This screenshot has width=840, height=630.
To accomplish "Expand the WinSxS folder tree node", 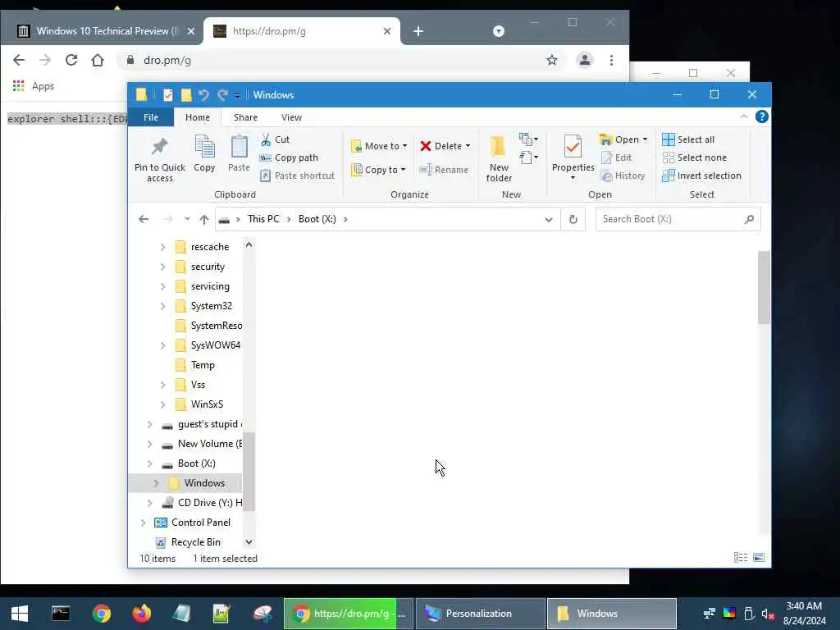I will pos(163,404).
